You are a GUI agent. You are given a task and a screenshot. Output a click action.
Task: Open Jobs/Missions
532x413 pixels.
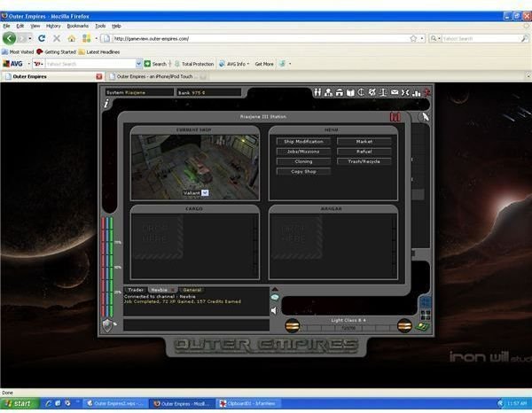pos(303,152)
